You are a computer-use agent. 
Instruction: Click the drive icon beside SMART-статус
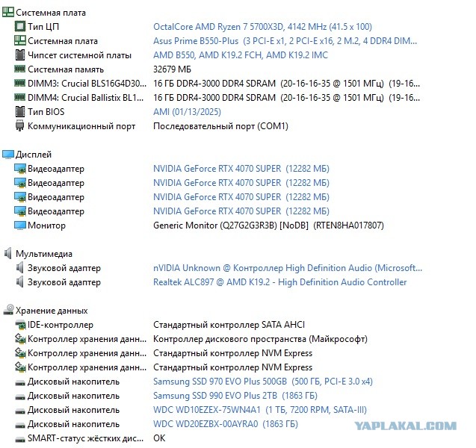(x=20, y=440)
